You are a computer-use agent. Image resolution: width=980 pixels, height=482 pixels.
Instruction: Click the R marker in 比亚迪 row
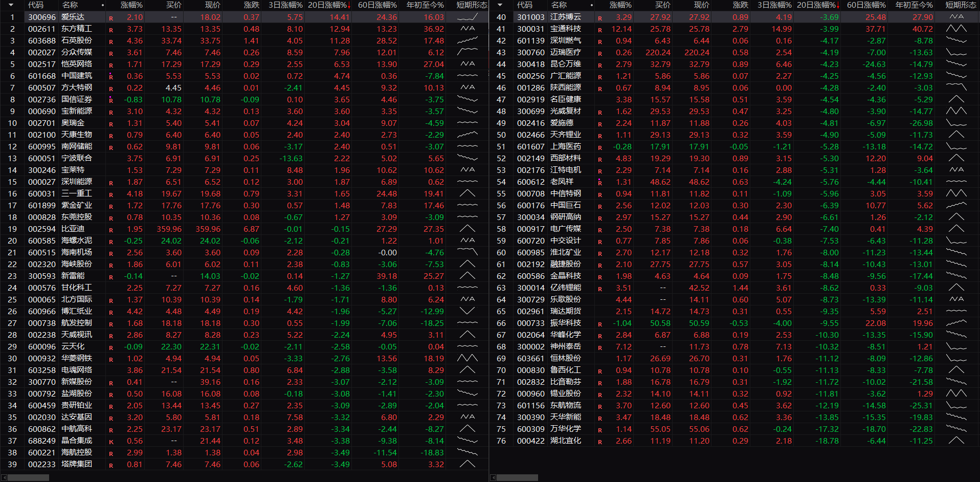(111, 230)
